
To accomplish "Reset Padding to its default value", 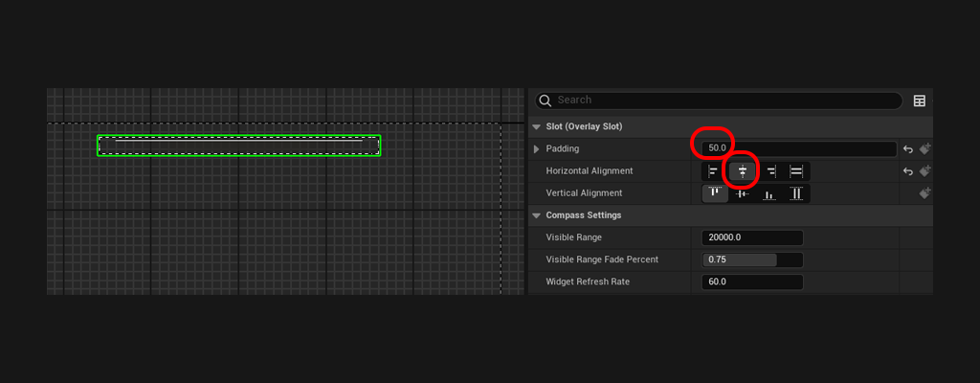I will [x=908, y=149].
